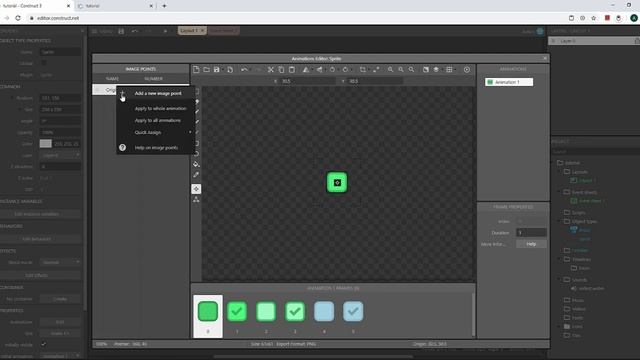
Task: Select frame 4 light blue thumbnail
Action: click(324, 311)
